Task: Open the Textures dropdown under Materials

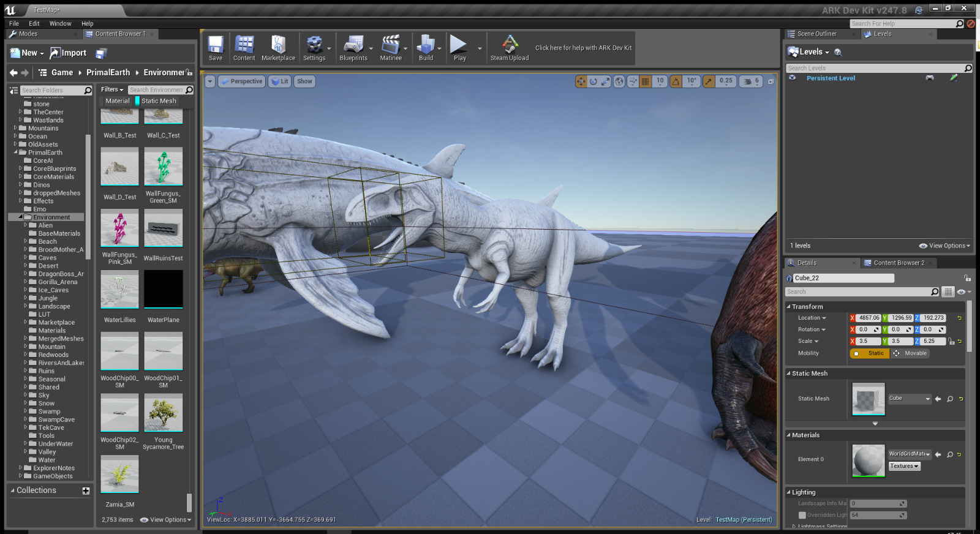Action: [904, 467]
